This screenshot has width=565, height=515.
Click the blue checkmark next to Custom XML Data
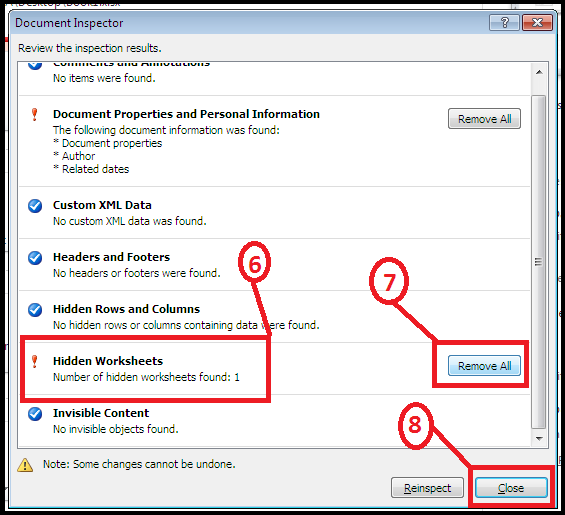tap(35, 206)
